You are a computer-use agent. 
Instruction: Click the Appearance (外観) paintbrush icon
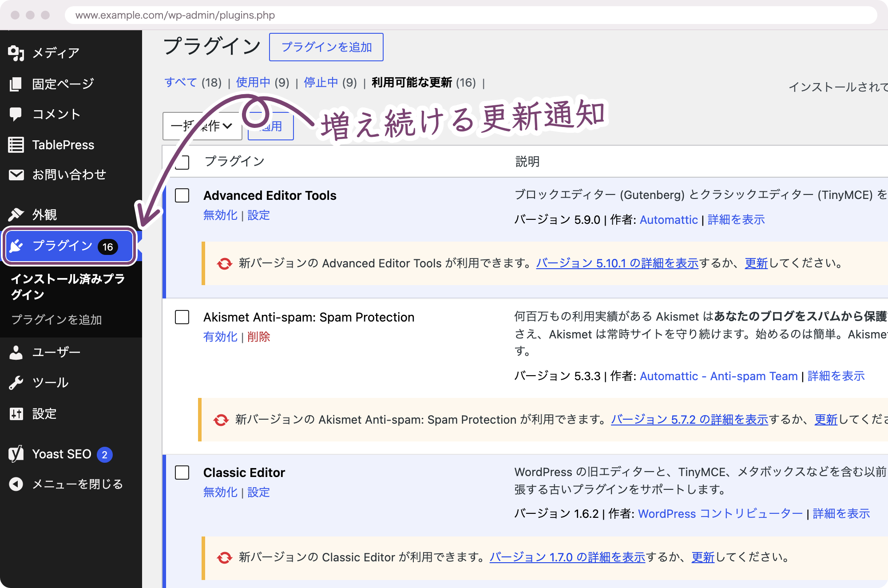point(16,215)
